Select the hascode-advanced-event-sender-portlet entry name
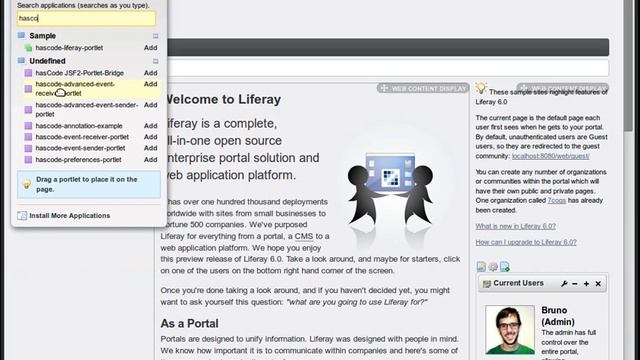Viewport: 640px width, 360px height. click(87, 109)
